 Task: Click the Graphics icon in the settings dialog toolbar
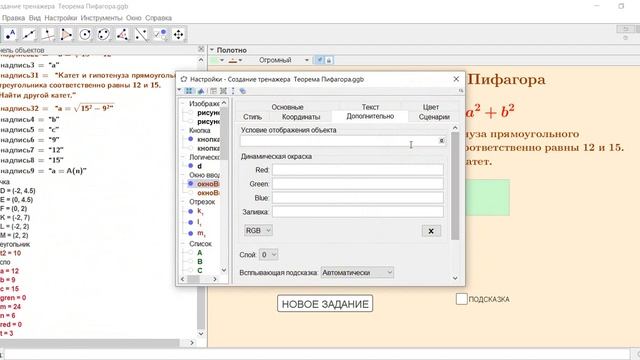(x=201, y=91)
